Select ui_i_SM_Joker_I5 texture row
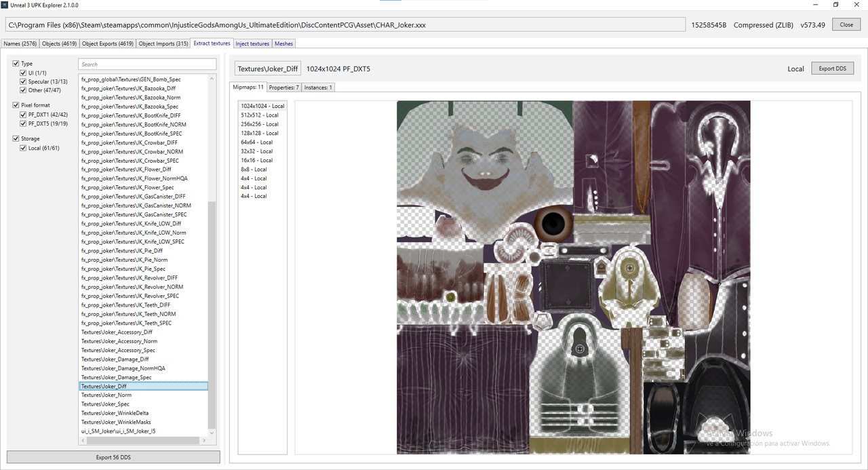The width and height of the screenshot is (868, 470). click(x=144, y=431)
